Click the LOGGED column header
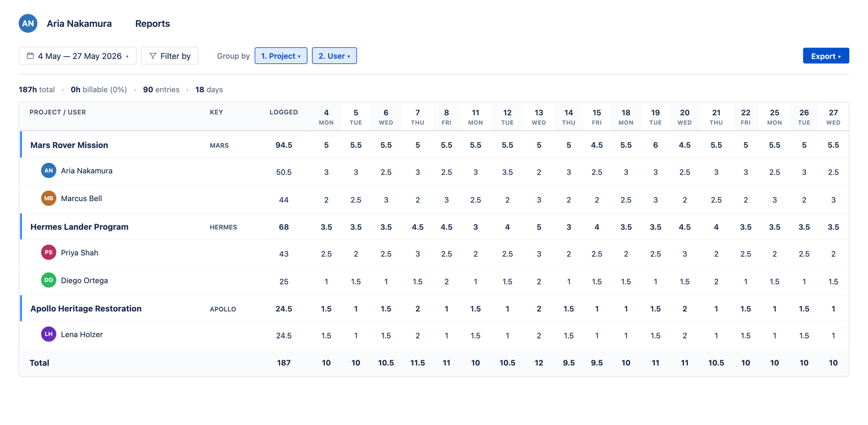This screenshot has height=425, width=868. tap(284, 112)
